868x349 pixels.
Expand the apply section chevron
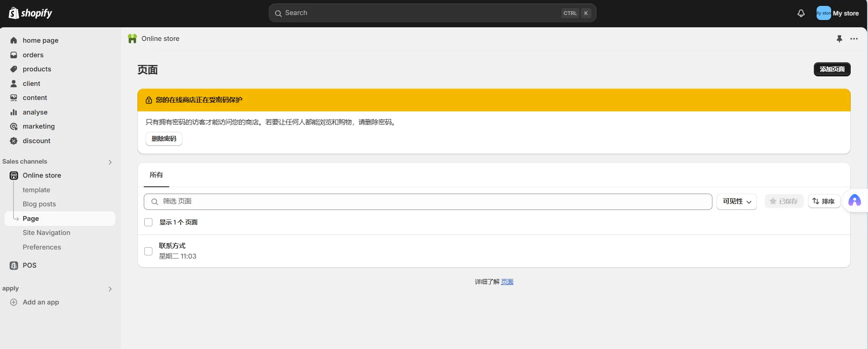point(110,289)
